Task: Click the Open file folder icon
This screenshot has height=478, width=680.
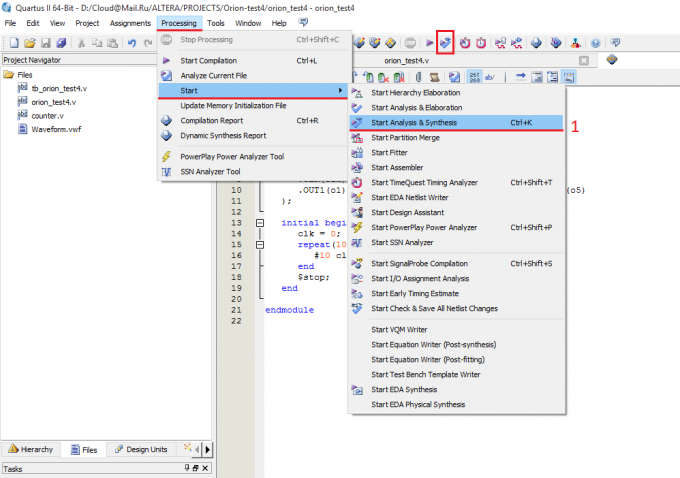Action: pos(29,43)
